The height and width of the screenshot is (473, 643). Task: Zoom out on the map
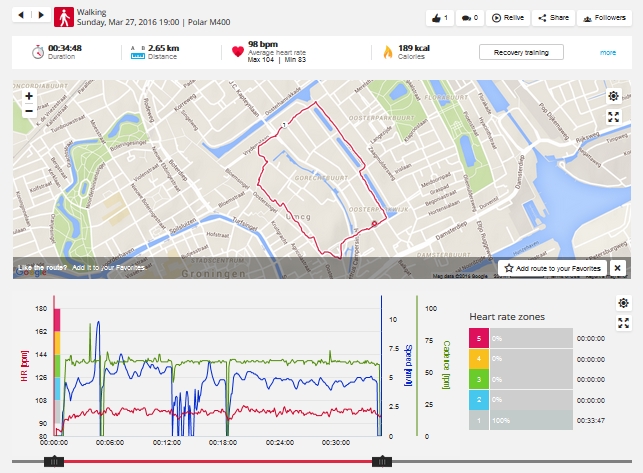pos(28,111)
